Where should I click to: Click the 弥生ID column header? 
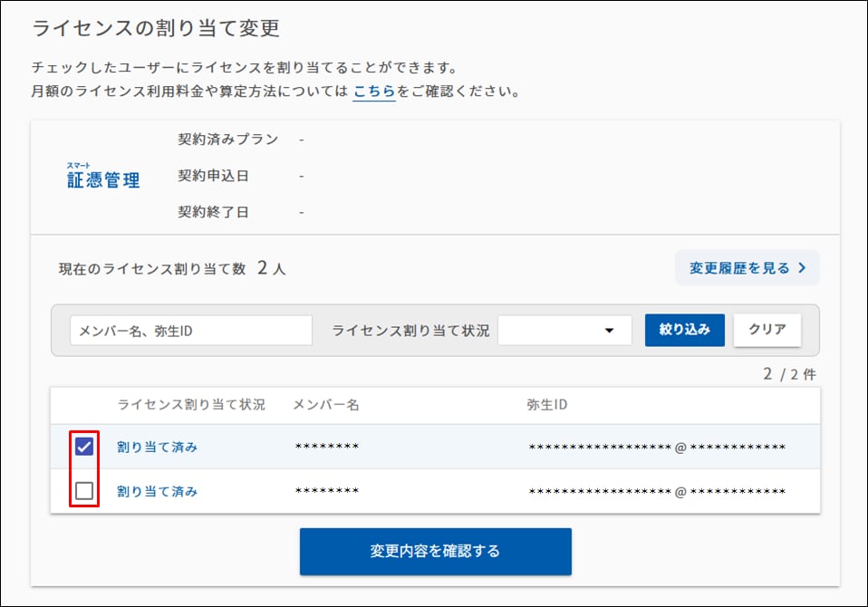click(x=546, y=405)
